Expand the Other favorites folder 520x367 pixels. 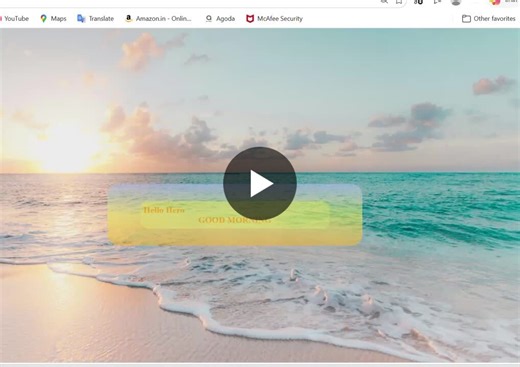489,19
